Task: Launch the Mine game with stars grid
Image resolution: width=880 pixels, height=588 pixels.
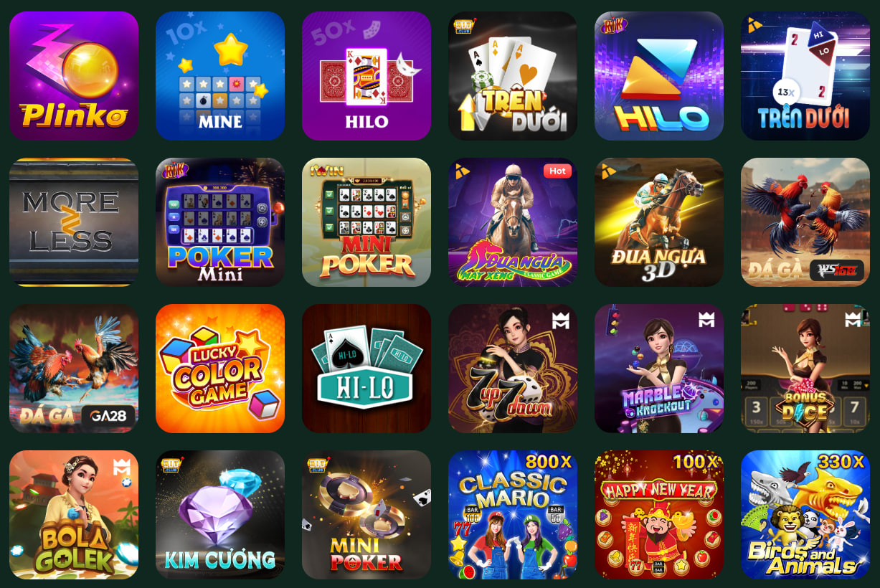Action: (x=220, y=76)
